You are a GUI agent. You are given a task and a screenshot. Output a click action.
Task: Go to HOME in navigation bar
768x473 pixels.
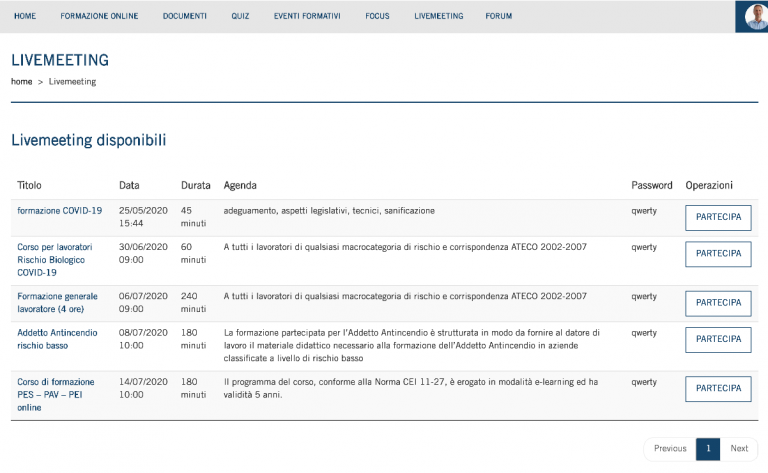pos(25,16)
